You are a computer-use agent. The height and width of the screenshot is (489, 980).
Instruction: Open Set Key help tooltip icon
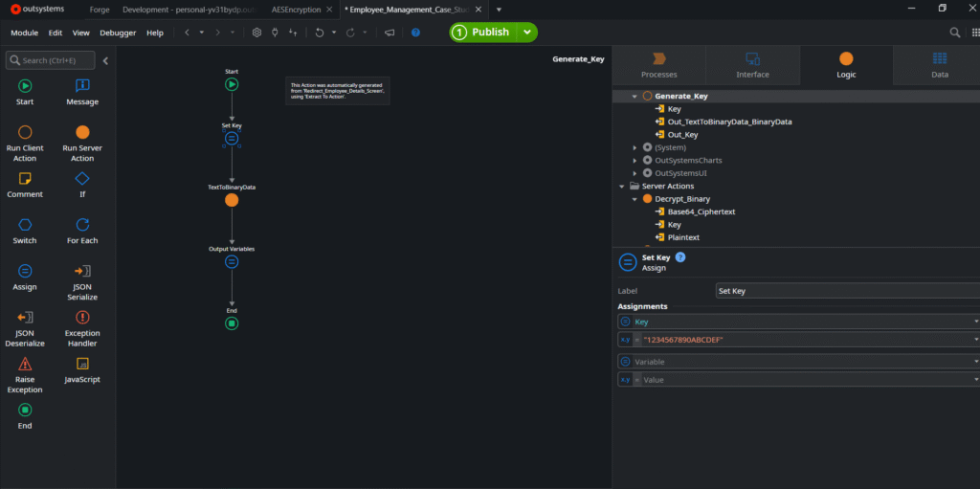(x=680, y=257)
